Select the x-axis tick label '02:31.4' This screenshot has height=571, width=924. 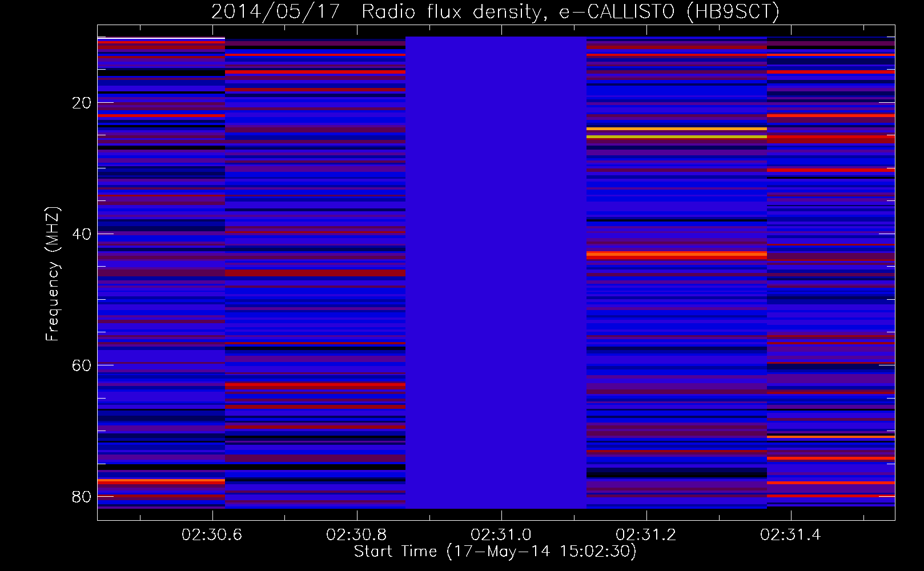pyautogui.click(x=790, y=534)
